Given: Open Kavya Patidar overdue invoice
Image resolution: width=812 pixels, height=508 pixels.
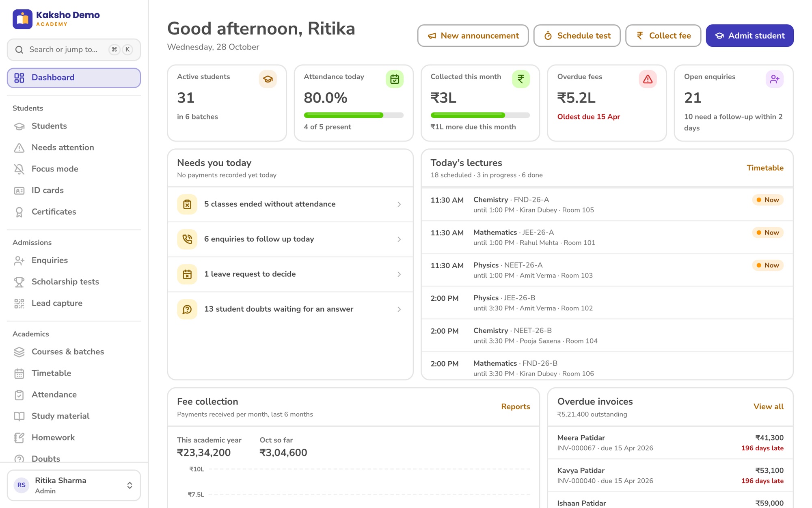Looking at the screenshot, I should pos(670,475).
